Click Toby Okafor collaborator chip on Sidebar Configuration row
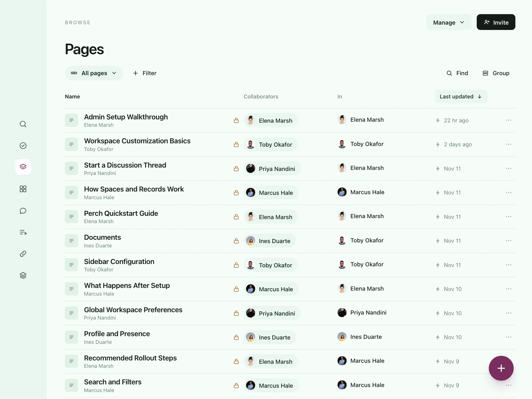Screen dimensions: 532x399 point(271,265)
